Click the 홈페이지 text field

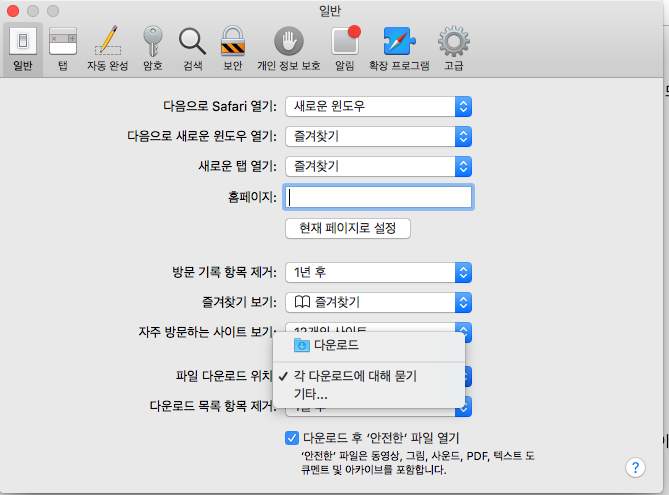click(x=378, y=197)
